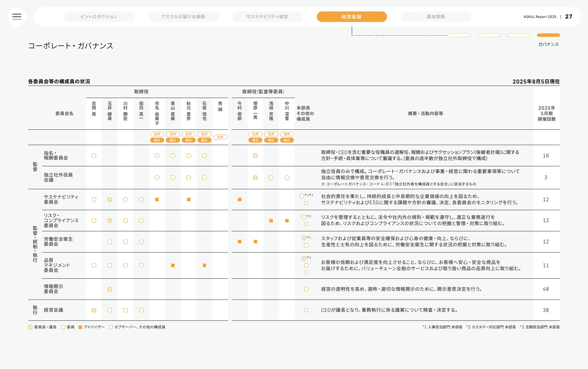588x369 pixels.
Task: Click 塚原一男 advisor square in 労働安全衛生委員会 row
Action: point(255,242)
